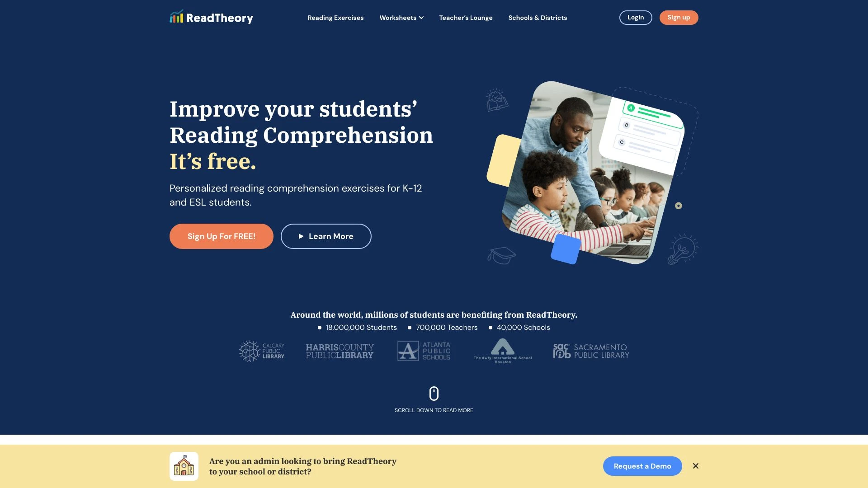The height and width of the screenshot is (488, 868).
Task: Click the Schools & Districts tab
Action: [x=538, y=17]
